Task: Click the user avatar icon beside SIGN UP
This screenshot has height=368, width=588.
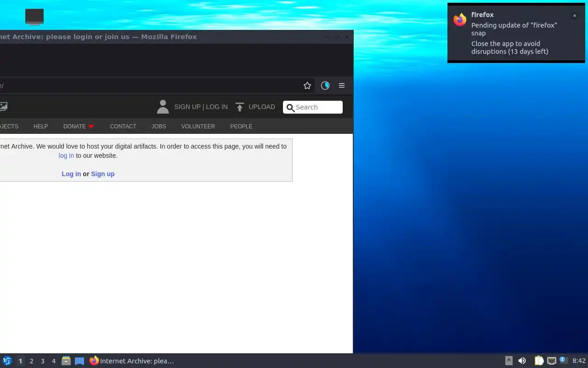Action: click(x=163, y=107)
